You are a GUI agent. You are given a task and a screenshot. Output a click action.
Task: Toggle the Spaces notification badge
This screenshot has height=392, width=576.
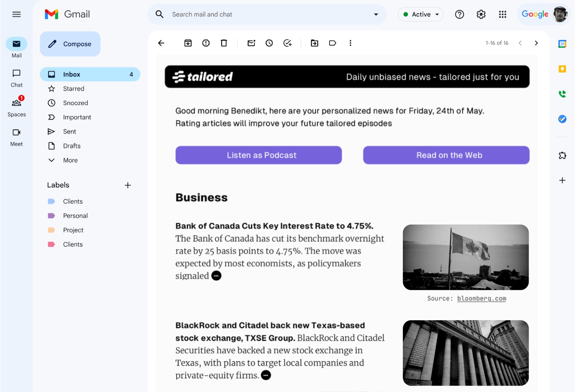21,98
